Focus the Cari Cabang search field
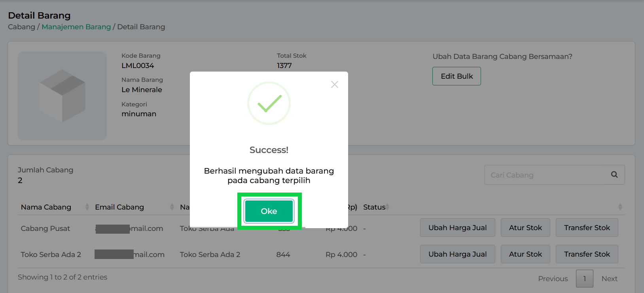 546,175
